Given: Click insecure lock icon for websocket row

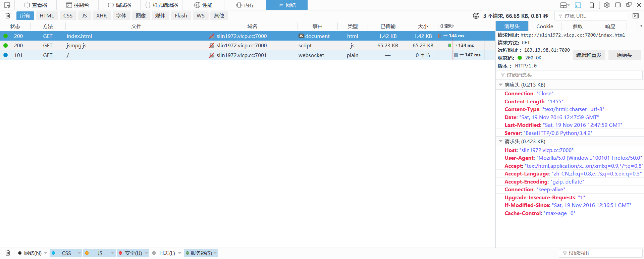Looking at the screenshot, I should (x=212, y=55).
